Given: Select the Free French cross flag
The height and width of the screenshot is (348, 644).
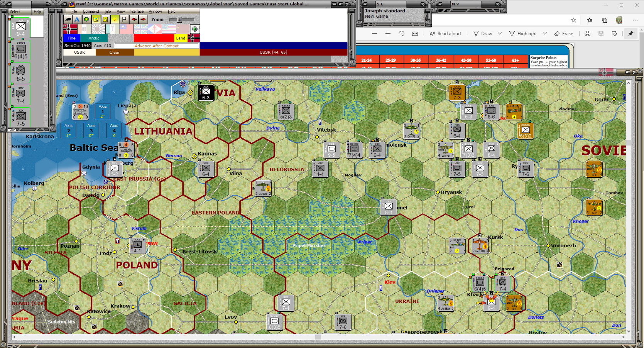Looking at the screenshot, I should pos(155,29).
